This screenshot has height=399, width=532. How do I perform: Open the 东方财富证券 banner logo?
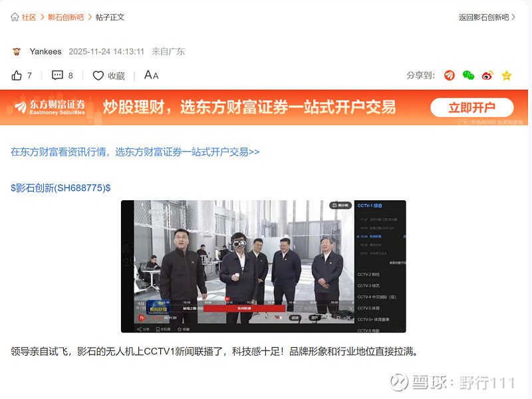tap(49, 107)
